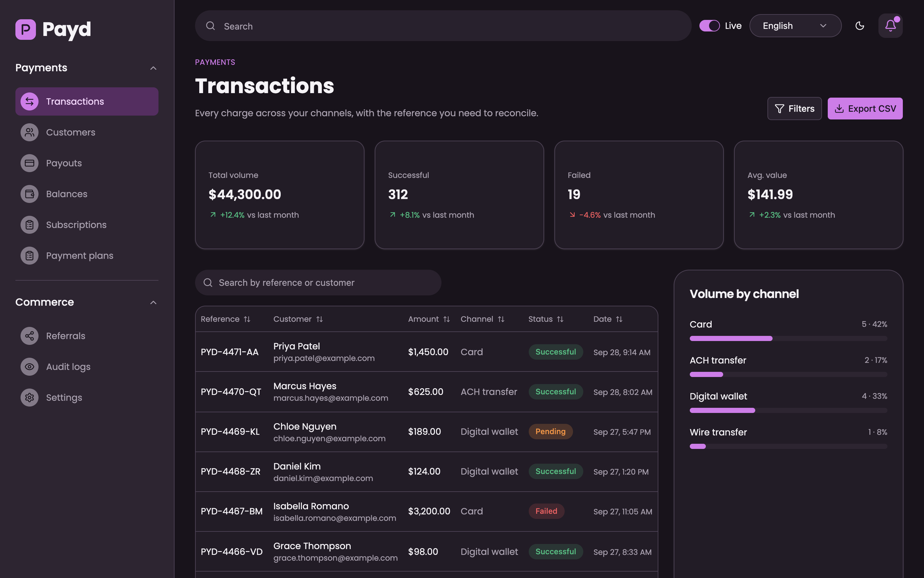Image resolution: width=924 pixels, height=578 pixels.
Task: Click Grace Thompson customer name
Action: (312, 546)
